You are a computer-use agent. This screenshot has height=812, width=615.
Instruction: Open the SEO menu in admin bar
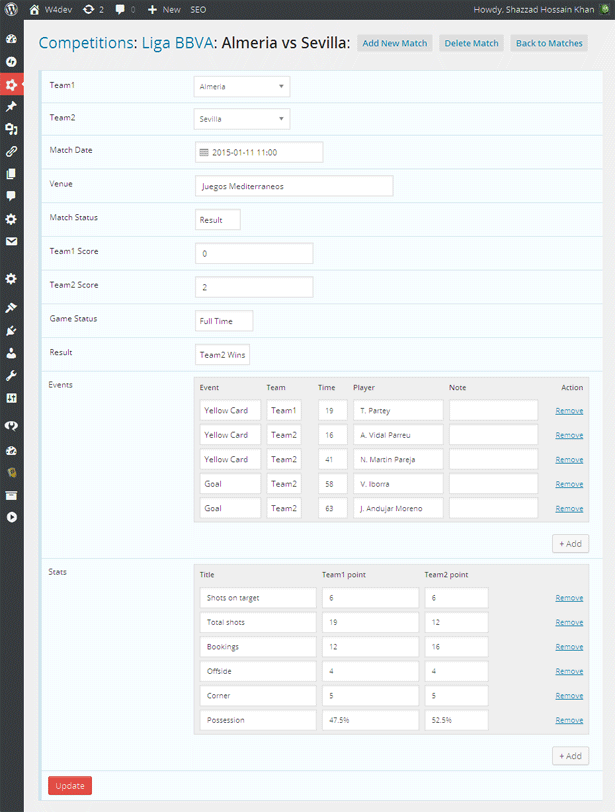pos(198,9)
